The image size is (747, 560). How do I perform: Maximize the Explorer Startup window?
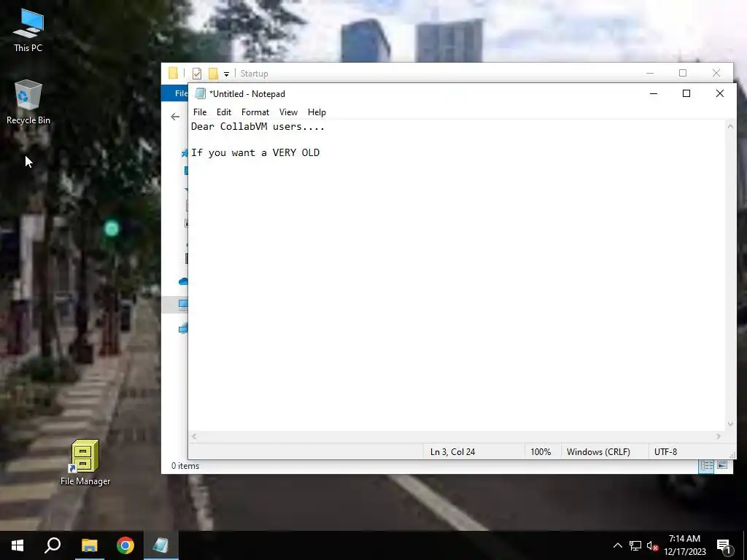coord(683,74)
